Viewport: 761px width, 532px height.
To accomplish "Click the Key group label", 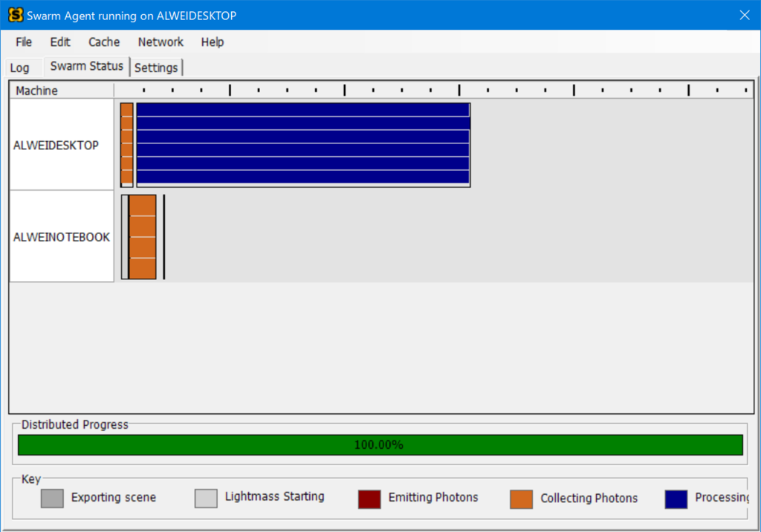I will click(31, 479).
